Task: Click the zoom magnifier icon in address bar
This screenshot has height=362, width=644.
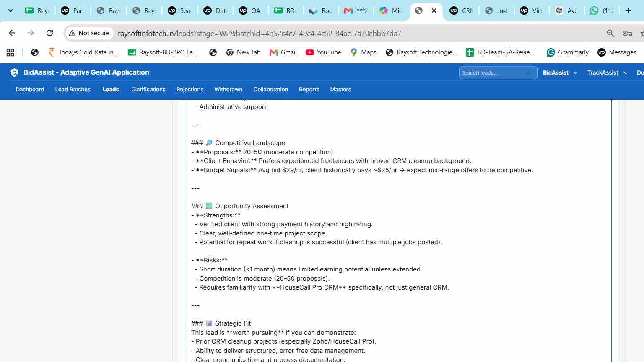Action: point(610,33)
